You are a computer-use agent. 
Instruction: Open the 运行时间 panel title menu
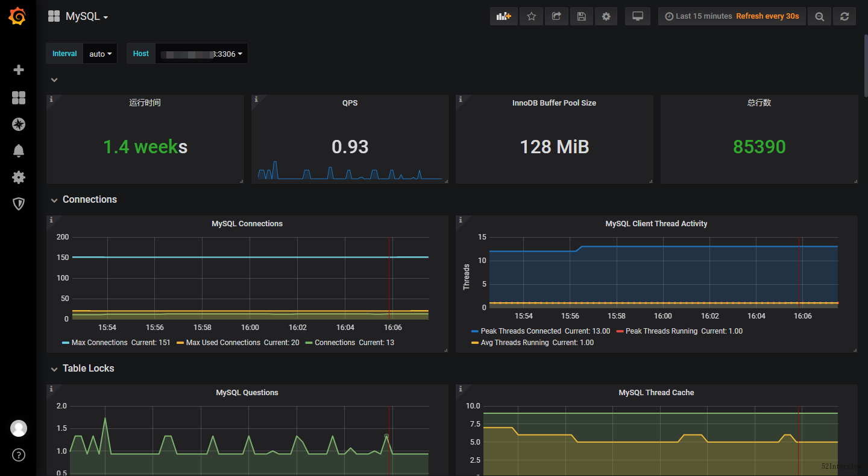click(x=145, y=103)
